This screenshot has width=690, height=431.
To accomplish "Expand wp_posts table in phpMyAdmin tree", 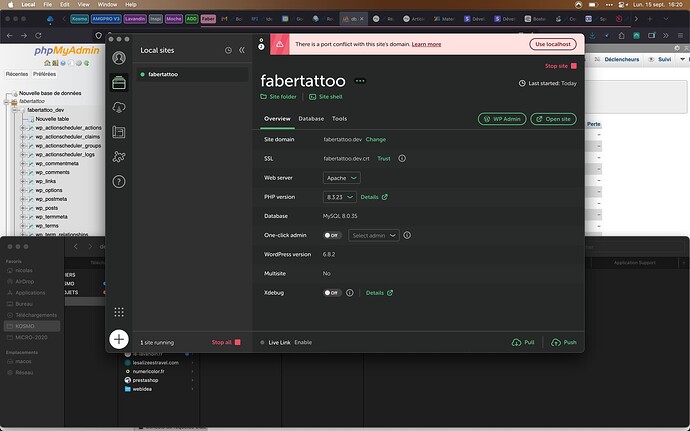I will (23, 208).
